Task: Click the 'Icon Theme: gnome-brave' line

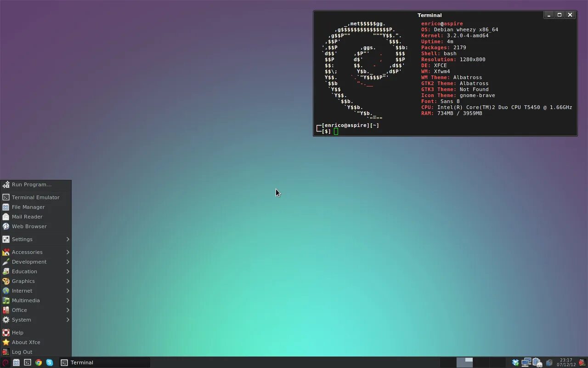Action: (458, 95)
